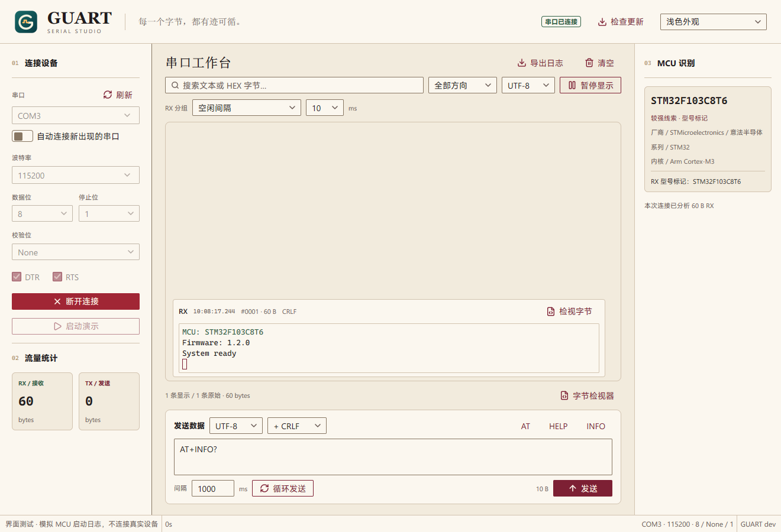The height and width of the screenshot is (532, 781).
Task: Open the 115200 baud rate dropdown
Action: [x=76, y=175]
